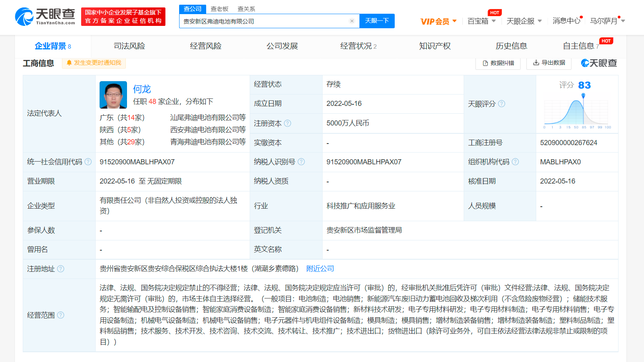Click help icon next to 天眼评分

click(501, 104)
